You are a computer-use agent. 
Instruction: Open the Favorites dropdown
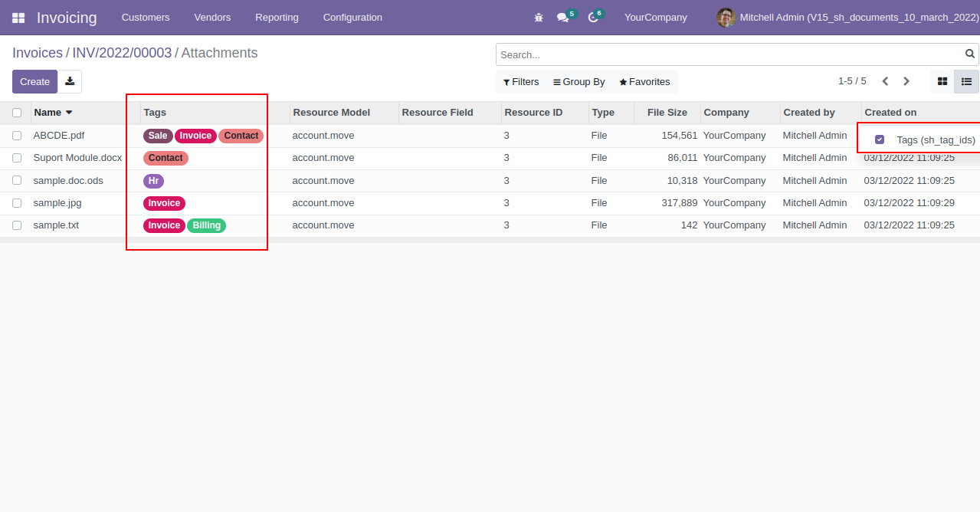[x=644, y=82]
